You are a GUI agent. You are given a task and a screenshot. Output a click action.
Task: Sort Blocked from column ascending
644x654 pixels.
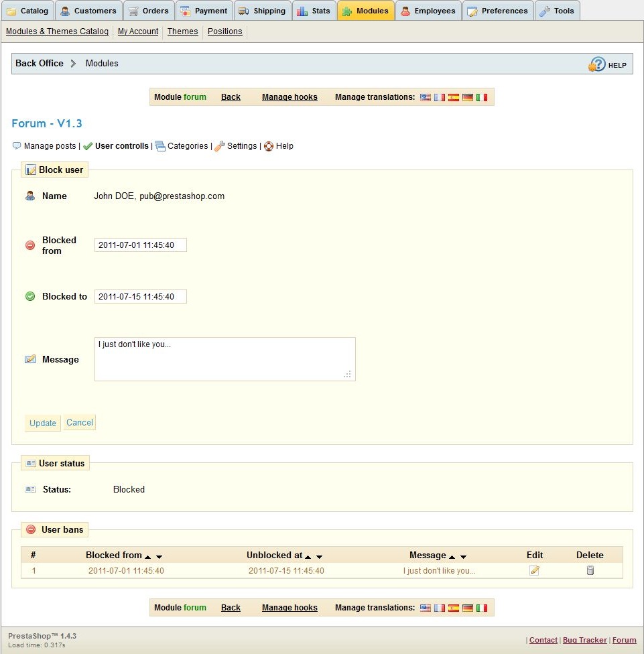tap(148, 557)
